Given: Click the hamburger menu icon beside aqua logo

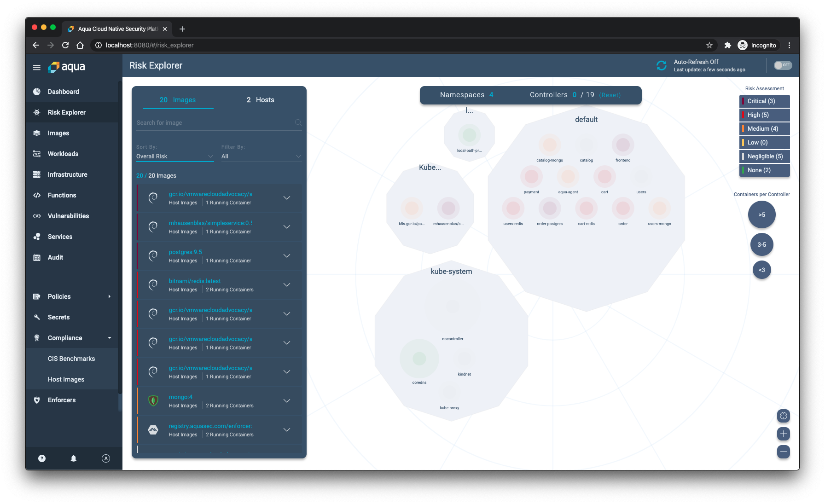Looking at the screenshot, I should [37, 67].
